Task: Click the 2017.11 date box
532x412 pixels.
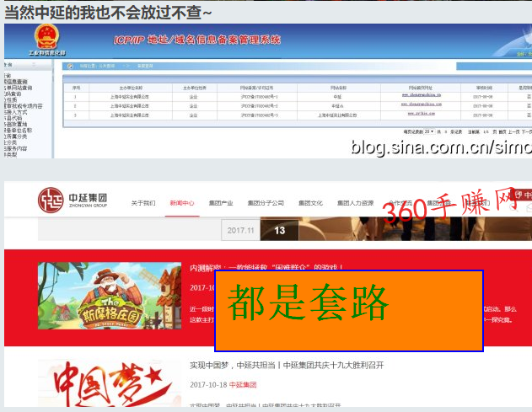Action: point(240,230)
